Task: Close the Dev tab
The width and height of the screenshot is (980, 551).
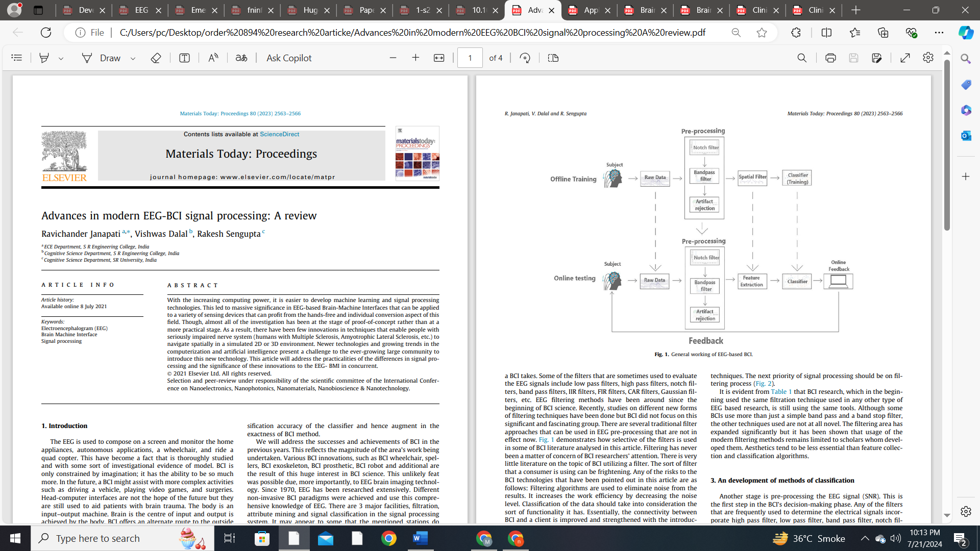Action: [102, 10]
